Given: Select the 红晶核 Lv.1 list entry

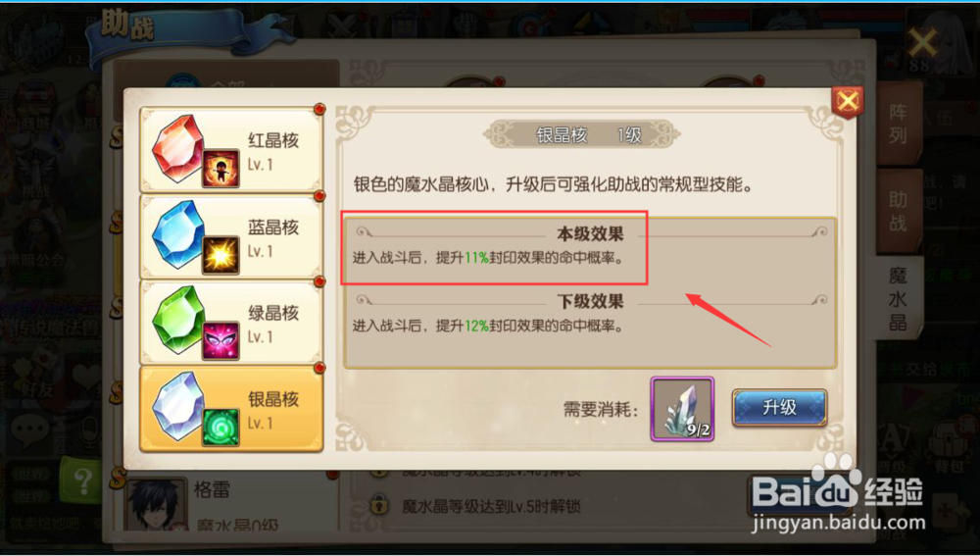Looking at the screenshot, I should (x=232, y=149).
